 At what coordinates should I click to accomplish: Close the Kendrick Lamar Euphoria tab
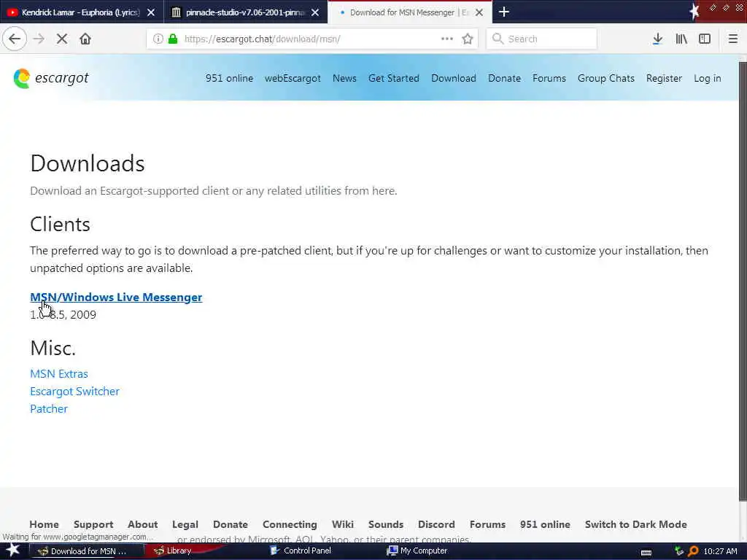(151, 12)
